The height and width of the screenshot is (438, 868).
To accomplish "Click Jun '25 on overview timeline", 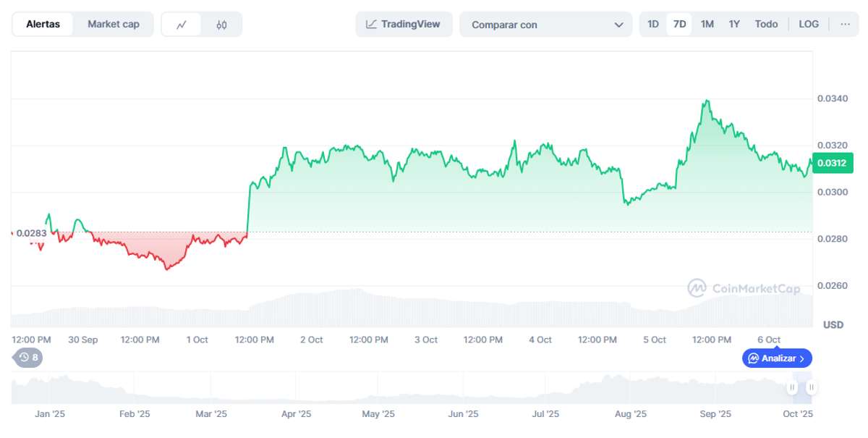I will point(464,414).
